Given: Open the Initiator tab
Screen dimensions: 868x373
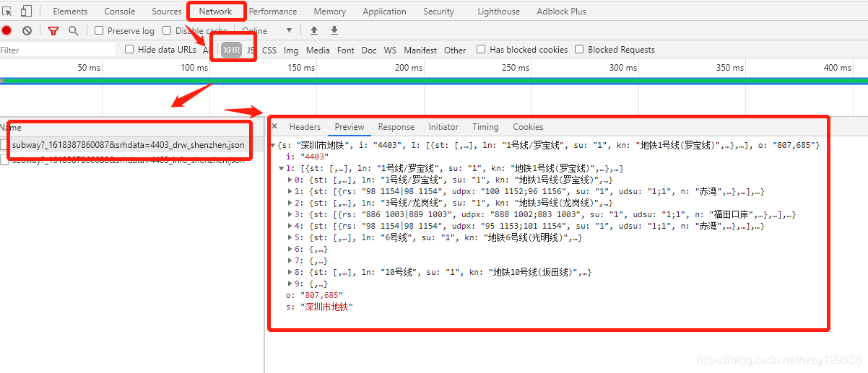Looking at the screenshot, I should [443, 127].
